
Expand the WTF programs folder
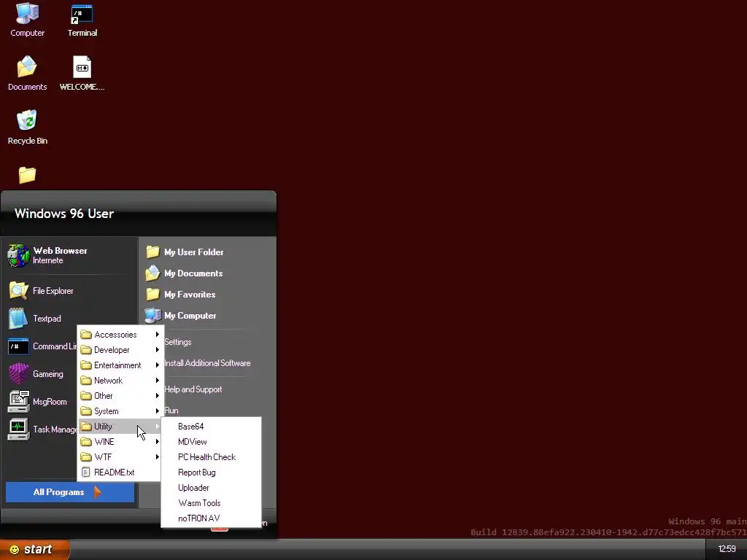pos(120,456)
